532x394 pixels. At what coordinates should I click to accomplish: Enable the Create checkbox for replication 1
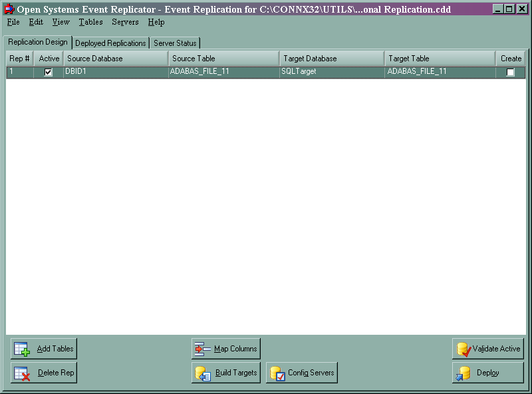510,71
